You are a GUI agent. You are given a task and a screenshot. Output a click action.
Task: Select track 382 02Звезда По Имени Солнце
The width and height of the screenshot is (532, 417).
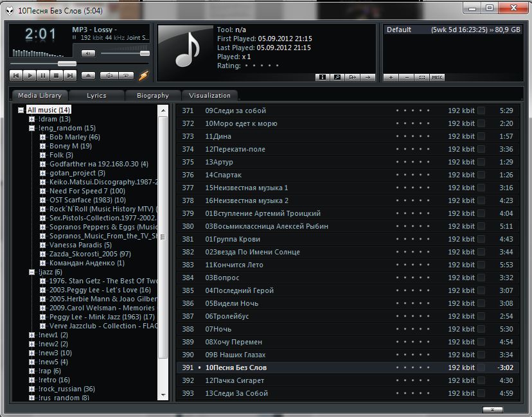(x=348, y=252)
